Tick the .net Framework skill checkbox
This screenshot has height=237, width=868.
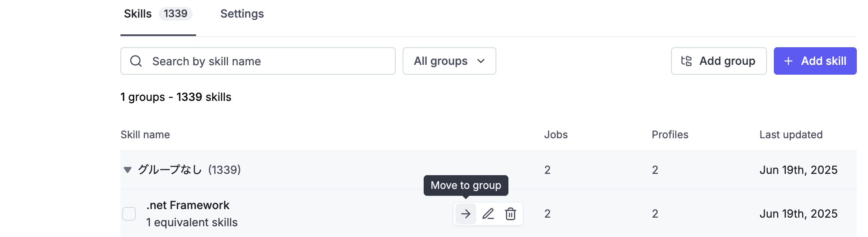pyautogui.click(x=129, y=214)
